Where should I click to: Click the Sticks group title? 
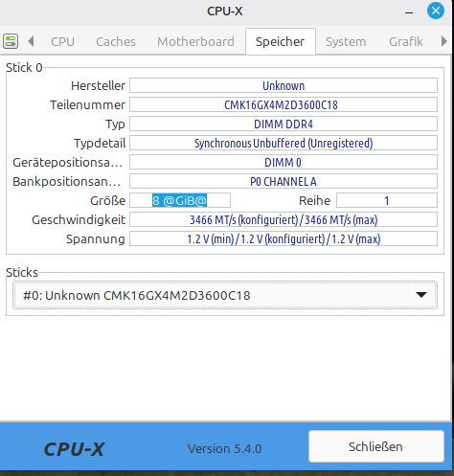coord(22,272)
